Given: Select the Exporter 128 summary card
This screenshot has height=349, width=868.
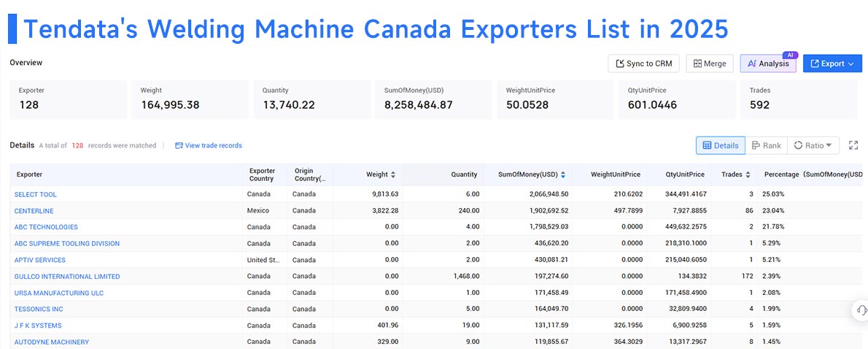Looking at the screenshot, I should coord(68,100).
